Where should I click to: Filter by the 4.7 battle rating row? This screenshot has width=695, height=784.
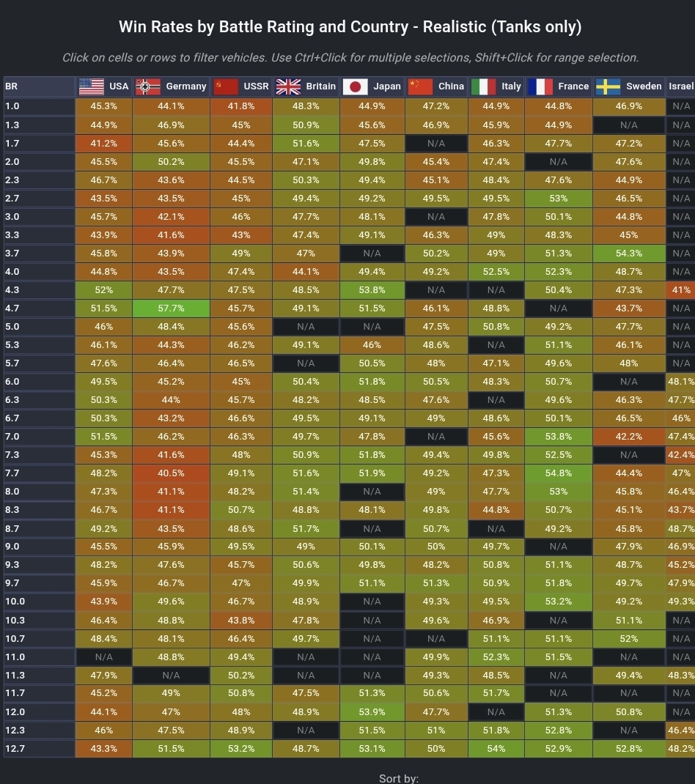(x=39, y=308)
